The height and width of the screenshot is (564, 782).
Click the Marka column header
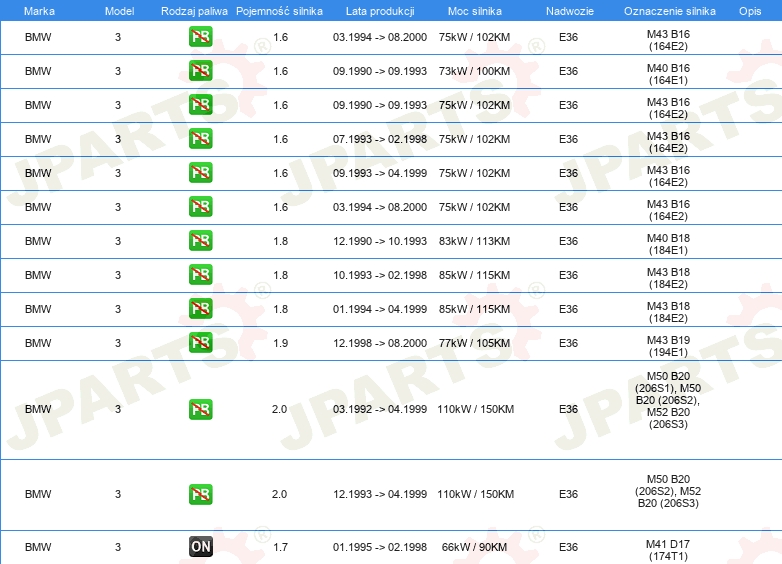coord(39,11)
